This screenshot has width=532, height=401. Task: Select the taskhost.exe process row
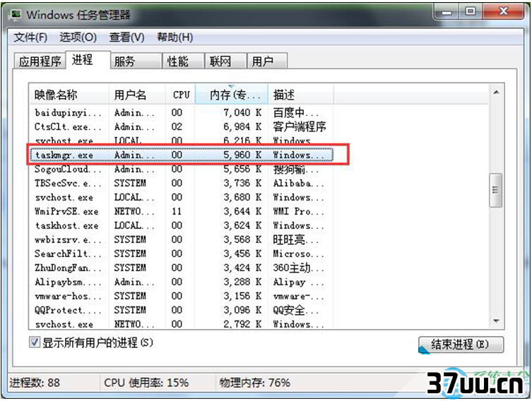tap(182, 226)
